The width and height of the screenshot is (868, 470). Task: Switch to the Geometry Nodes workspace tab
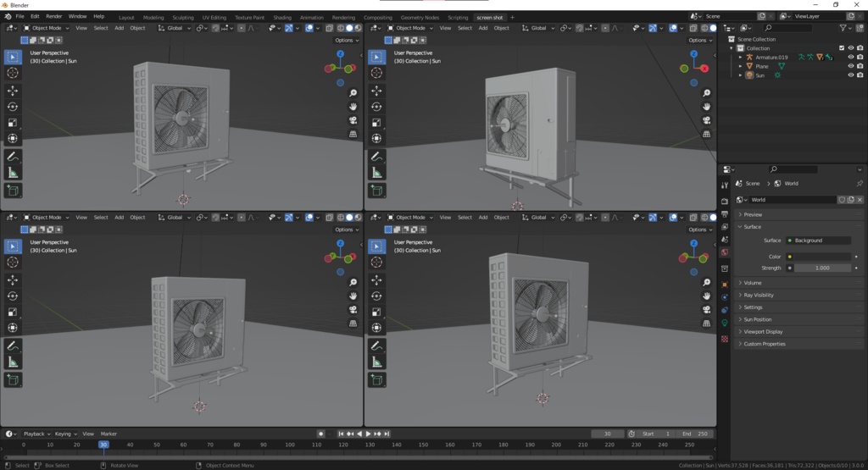tap(420, 17)
